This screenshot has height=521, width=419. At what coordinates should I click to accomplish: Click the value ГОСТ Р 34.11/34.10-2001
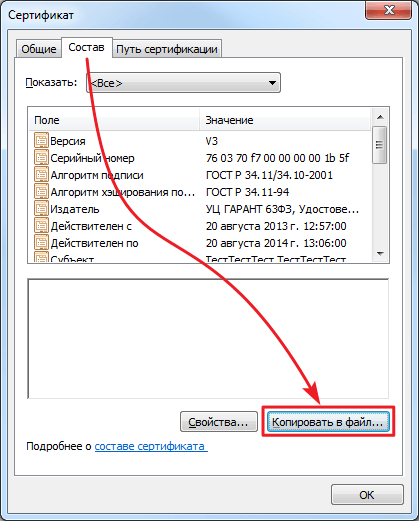pyautogui.click(x=269, y=175)
